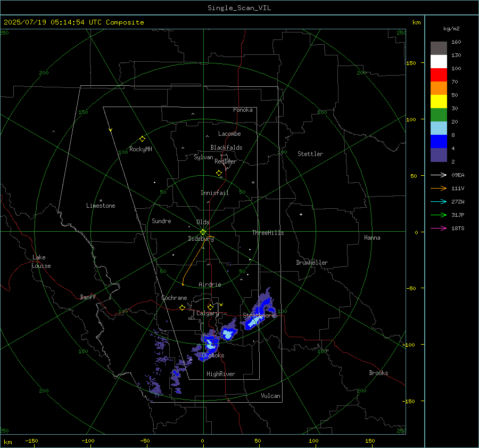Click yellow marker northwest of RockyMH diamond

click(111, 130)
